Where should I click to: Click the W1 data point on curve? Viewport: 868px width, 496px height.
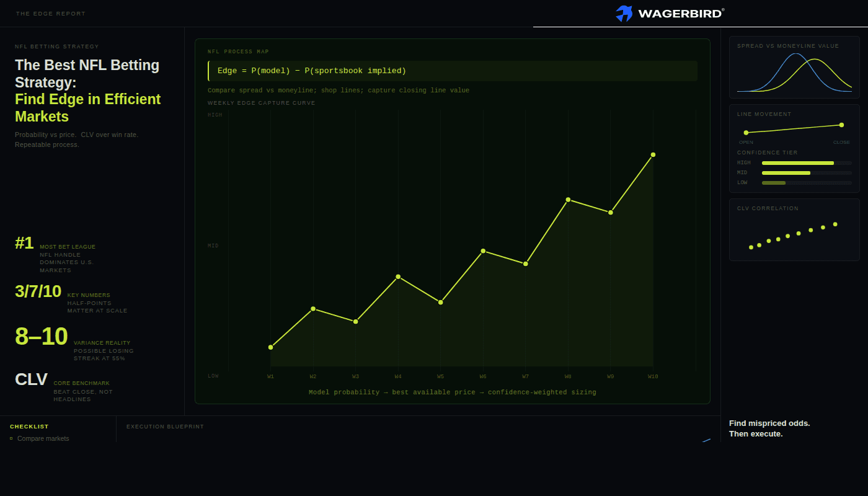click(x=270, y=347)
